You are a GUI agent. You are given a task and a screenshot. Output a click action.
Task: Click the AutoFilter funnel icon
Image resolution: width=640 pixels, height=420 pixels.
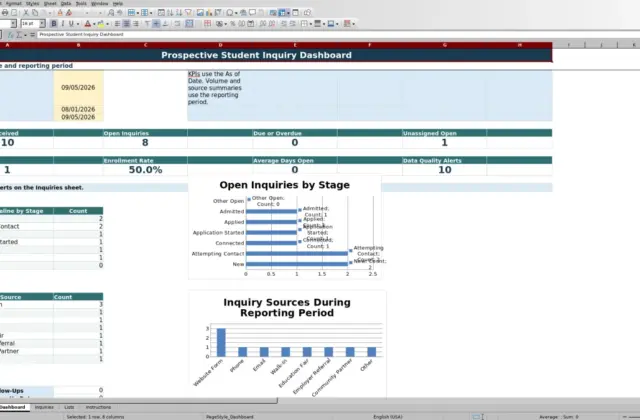point(188,13)
